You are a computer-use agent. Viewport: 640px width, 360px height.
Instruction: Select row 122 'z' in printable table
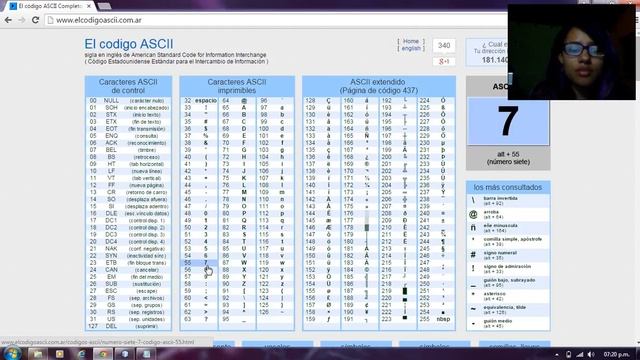point(275,284)
